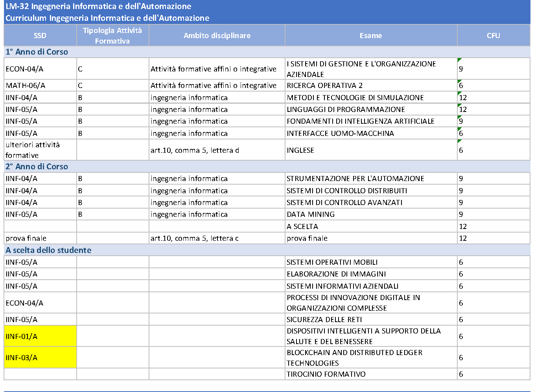The image size is (534, 392).
Task: Select CFU value 6 for TIROCINIO FORMATIVO
Action: click(x=493, y=374)
